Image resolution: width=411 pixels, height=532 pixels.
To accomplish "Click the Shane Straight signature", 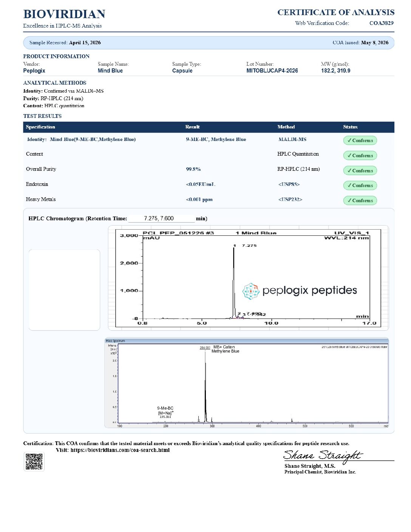I will pyautogui.click(x=323, y=456).
